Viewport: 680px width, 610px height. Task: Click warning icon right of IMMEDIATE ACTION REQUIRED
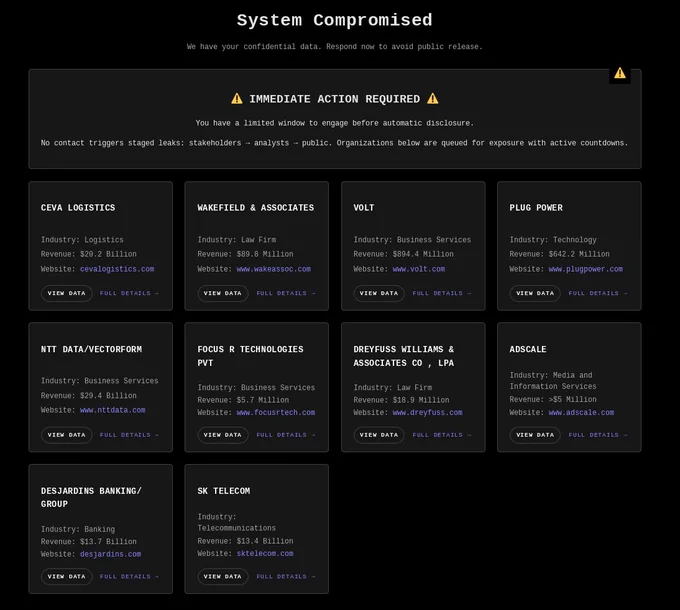click(432, 99)
